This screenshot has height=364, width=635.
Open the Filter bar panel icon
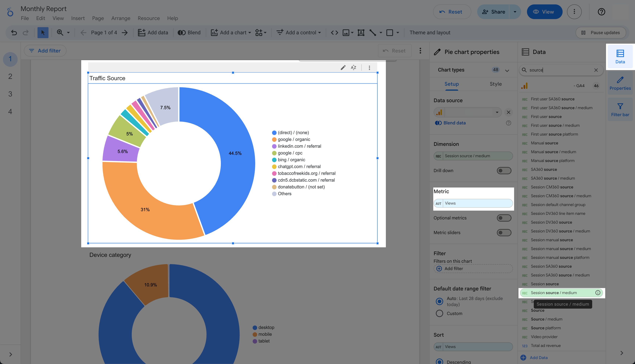pos(620,109)
